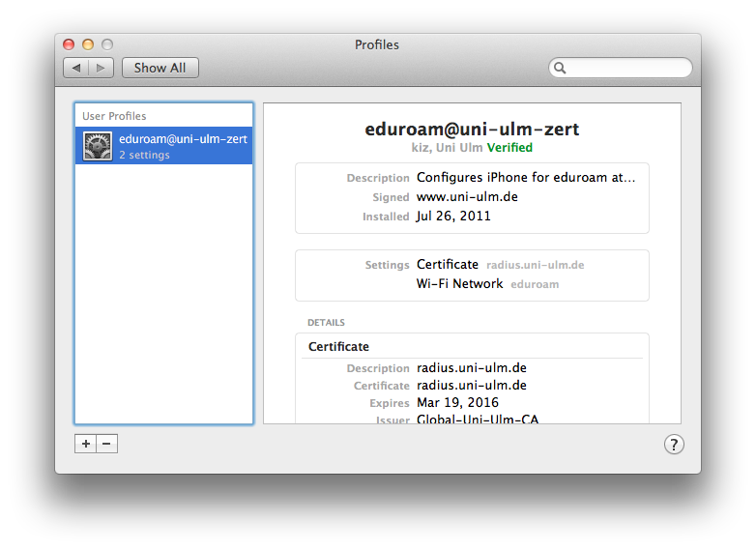Click the forward navigation arrow
This screenshot has width=756, height=550.
click(102, 68)
